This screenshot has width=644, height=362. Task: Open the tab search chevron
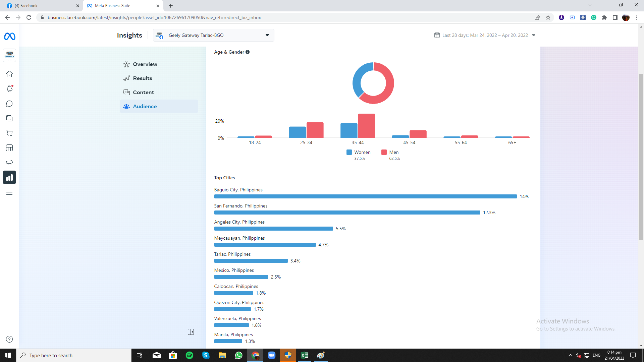tap(590, 5)
